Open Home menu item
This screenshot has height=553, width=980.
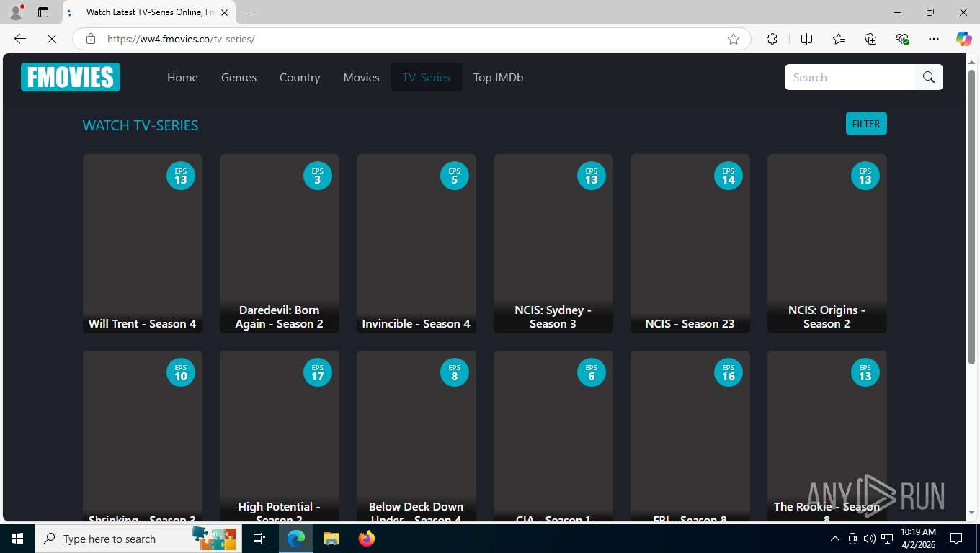coord(182,77)
